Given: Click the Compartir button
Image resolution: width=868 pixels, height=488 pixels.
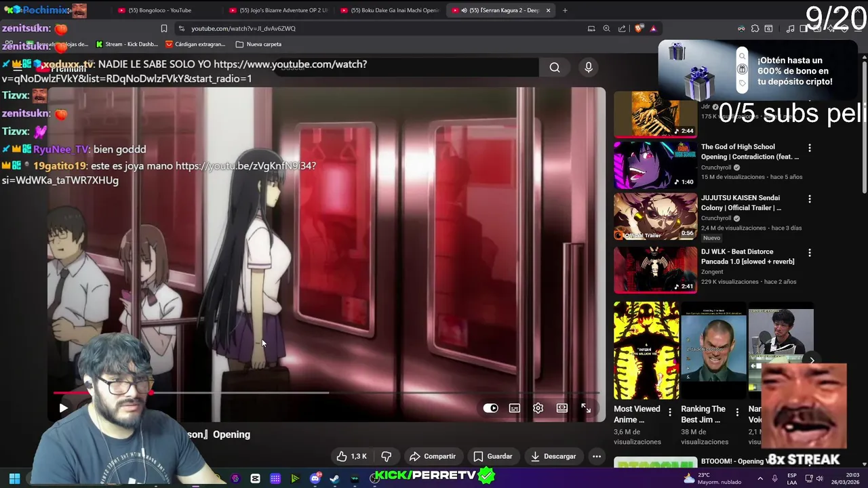Looking at the screenshot, I should tap(433, 456).
